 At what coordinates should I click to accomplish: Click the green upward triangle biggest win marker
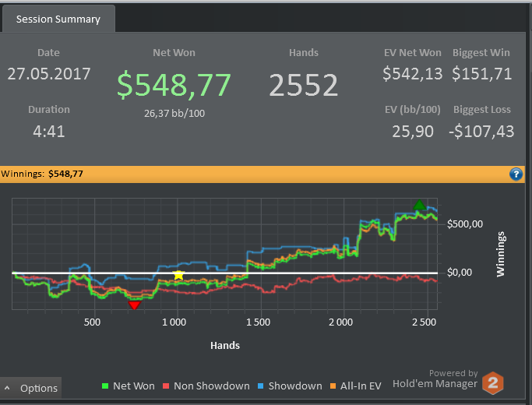pyautogui.click(x=419, y=205)
